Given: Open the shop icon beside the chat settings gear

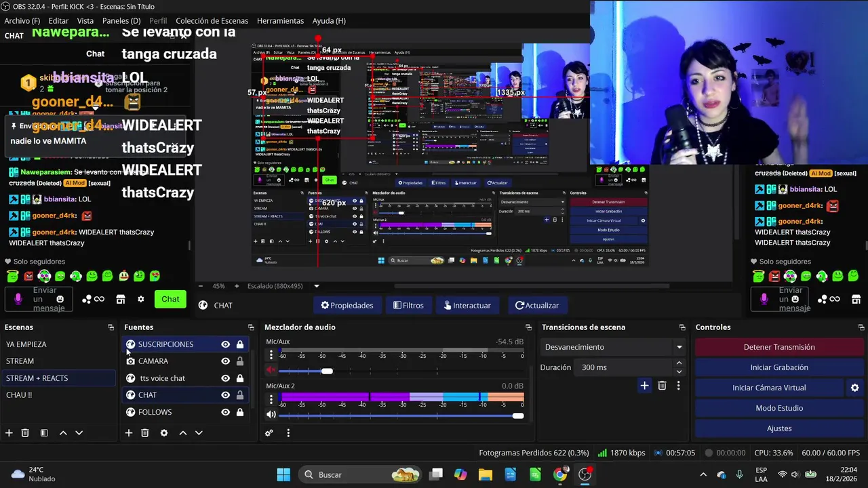Looking at the screenshot, I should click(x=121, y=299).
